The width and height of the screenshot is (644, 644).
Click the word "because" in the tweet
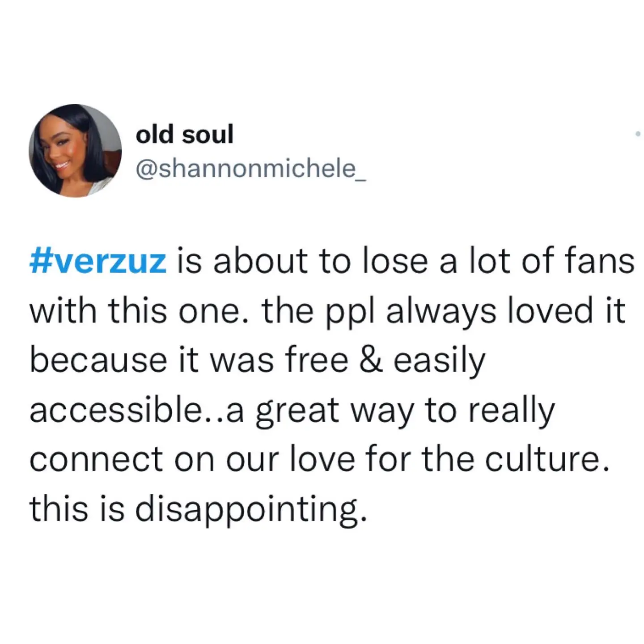pos(98,360)
